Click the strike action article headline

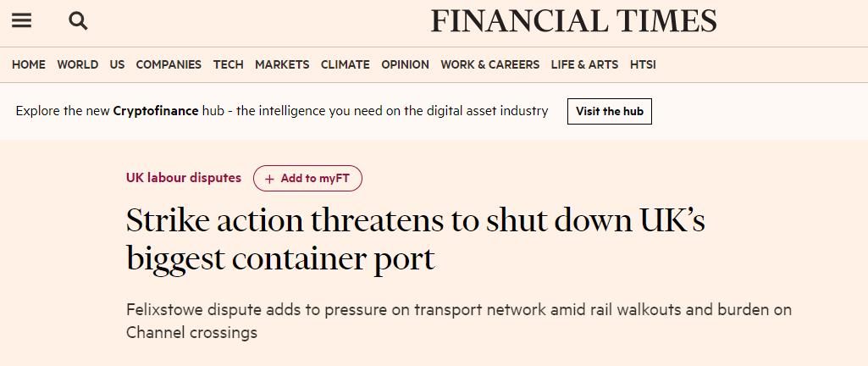pyautogui.click(x=415, y=239)
